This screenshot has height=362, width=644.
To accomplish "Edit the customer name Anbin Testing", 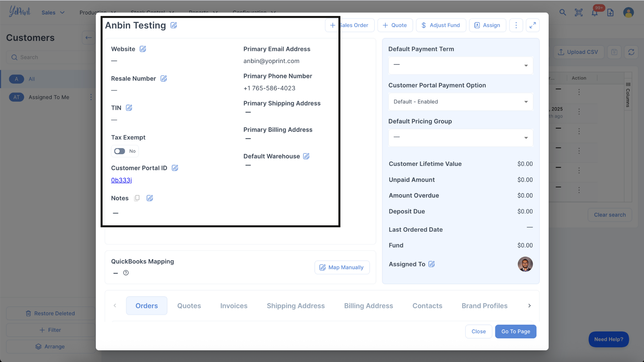I will click(x=173, y=25).
